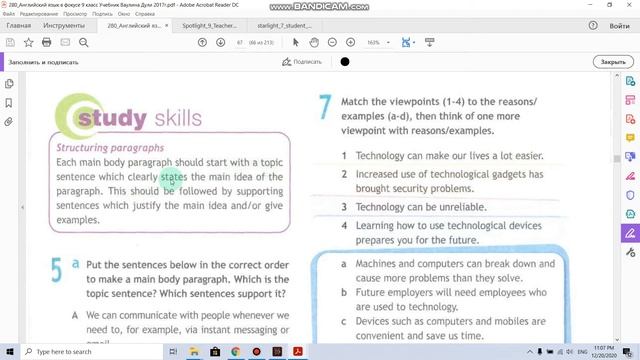Image resolution: width=640 pixels, height=360 pixels.
Task: Open the attachments paperclip panel
Action: pos(9,122)
